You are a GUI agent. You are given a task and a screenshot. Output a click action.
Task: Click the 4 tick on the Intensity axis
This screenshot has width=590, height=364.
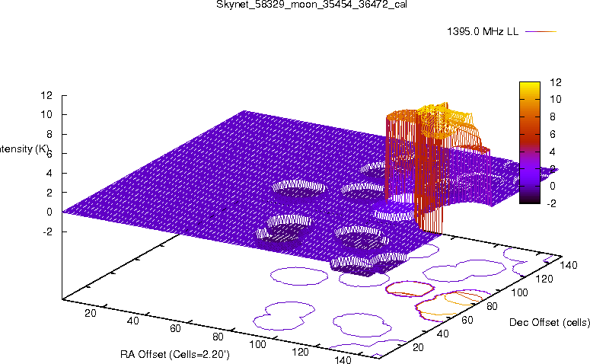coord(49,173)
